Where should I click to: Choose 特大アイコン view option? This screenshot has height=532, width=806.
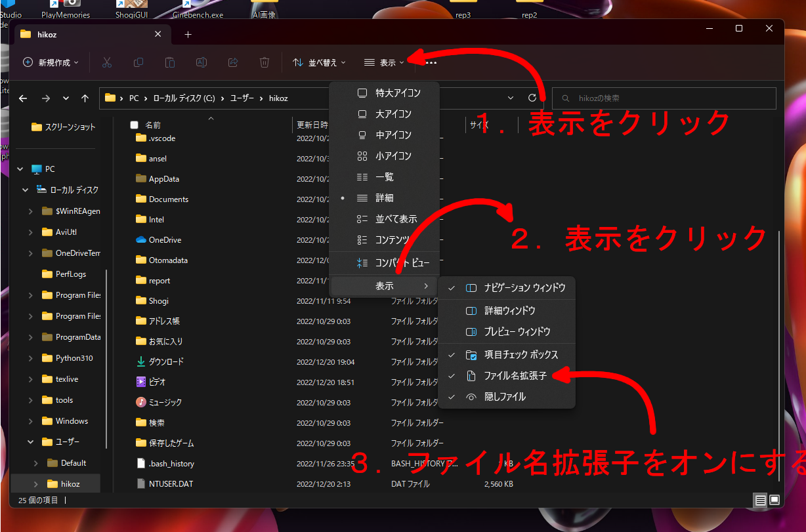(384, 92)
